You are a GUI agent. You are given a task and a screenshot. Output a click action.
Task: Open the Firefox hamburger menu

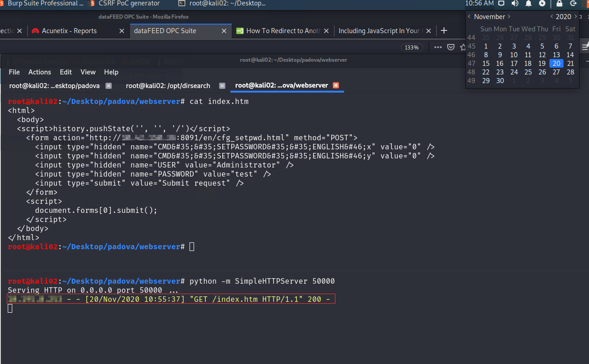[585, 47]
